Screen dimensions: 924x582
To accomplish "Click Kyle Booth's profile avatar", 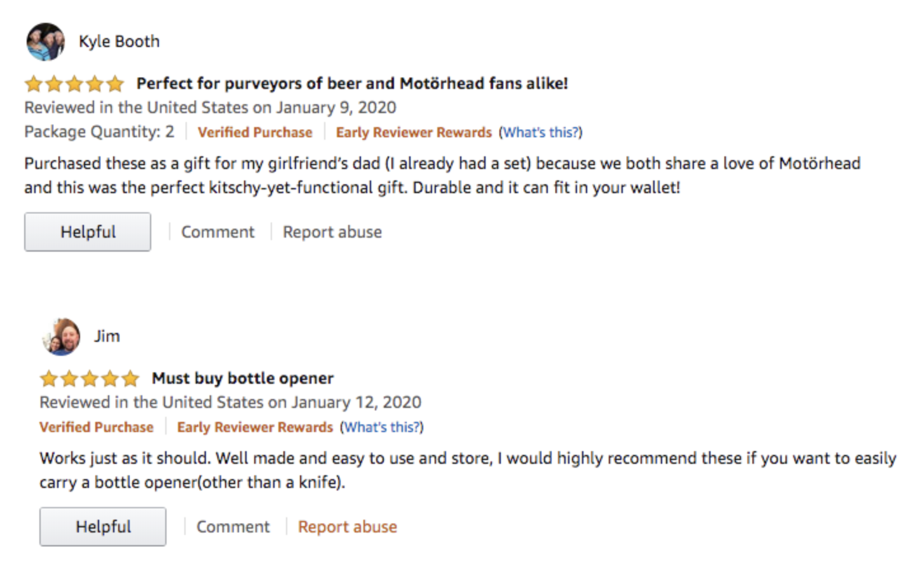I will pos(45,42).
